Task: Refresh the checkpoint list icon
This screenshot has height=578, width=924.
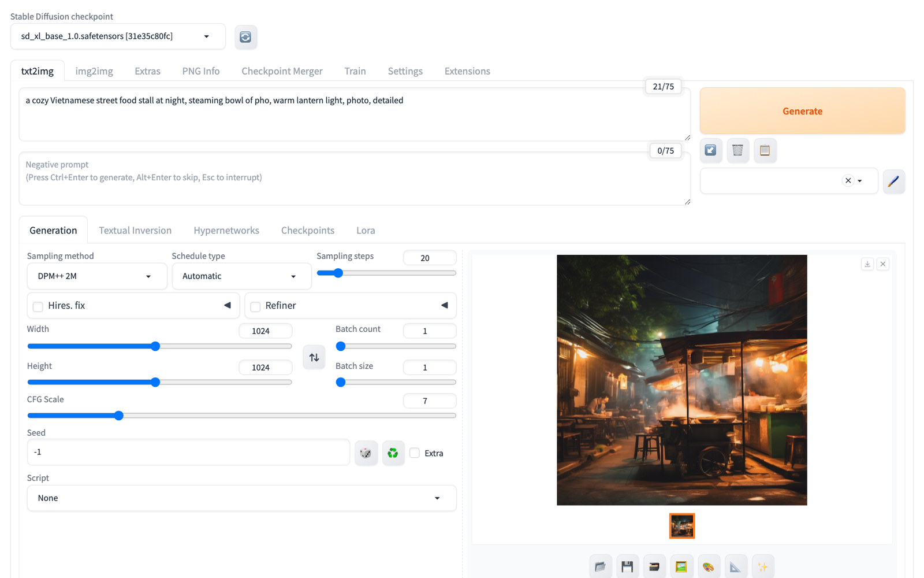Action: pyautogui.click(x=245, y=37)
